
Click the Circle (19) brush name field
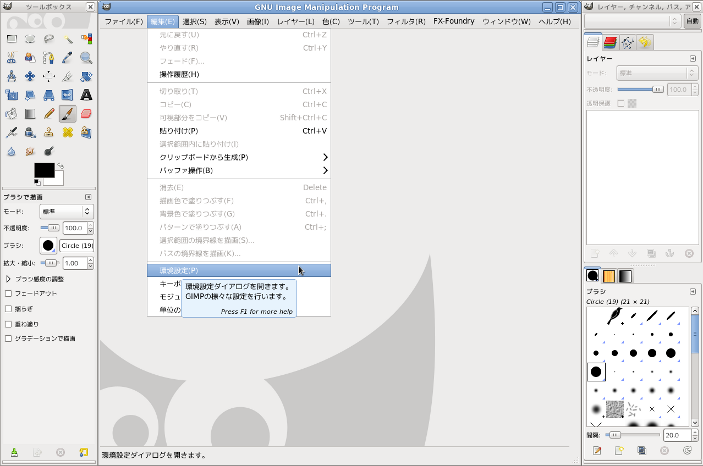(77, 246)
